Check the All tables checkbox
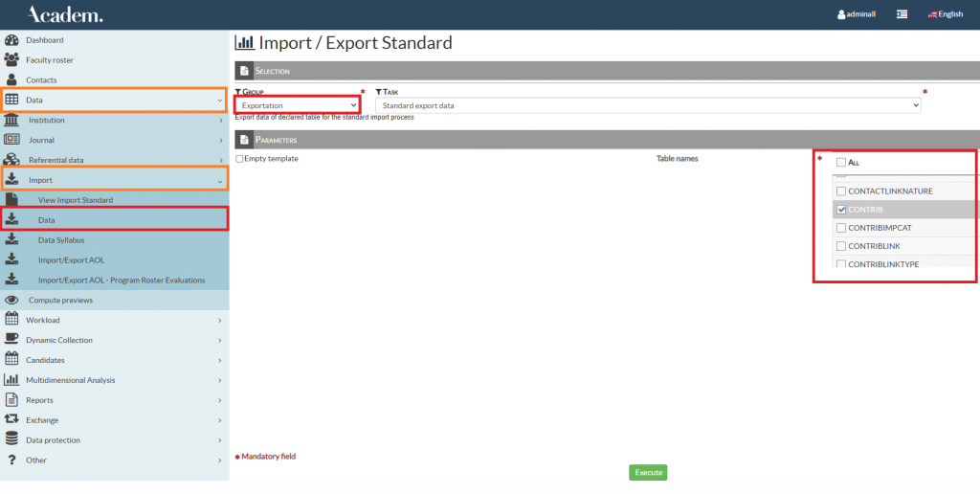Screen dimensions: 980x494 tap(841, 163)
